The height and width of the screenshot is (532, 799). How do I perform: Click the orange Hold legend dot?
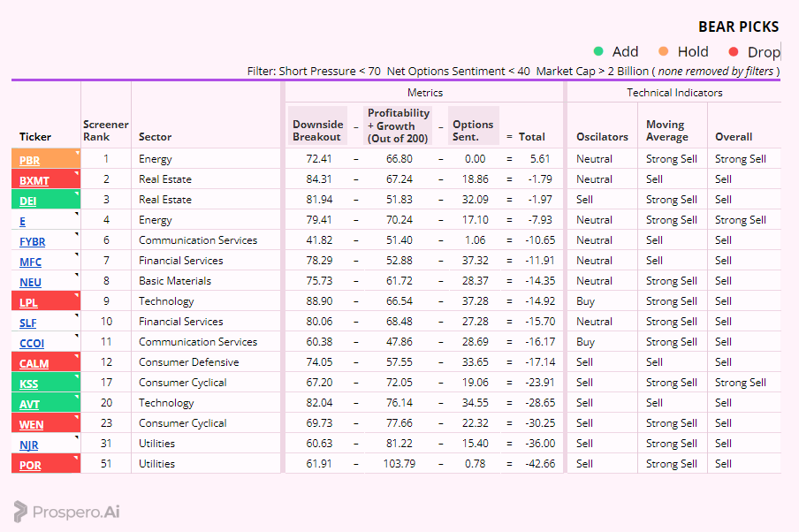[x=664, y=51]
